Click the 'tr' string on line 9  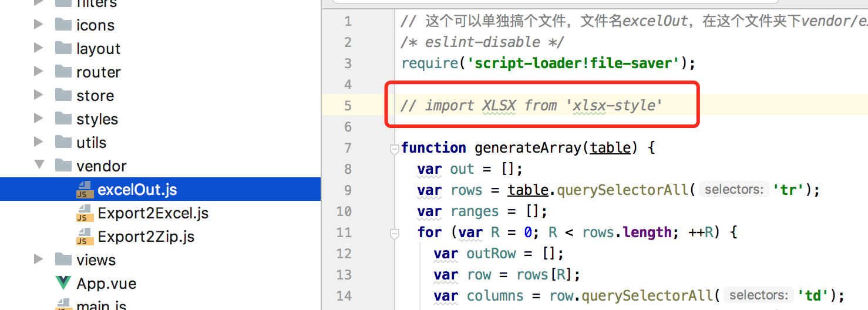[788, 190]
